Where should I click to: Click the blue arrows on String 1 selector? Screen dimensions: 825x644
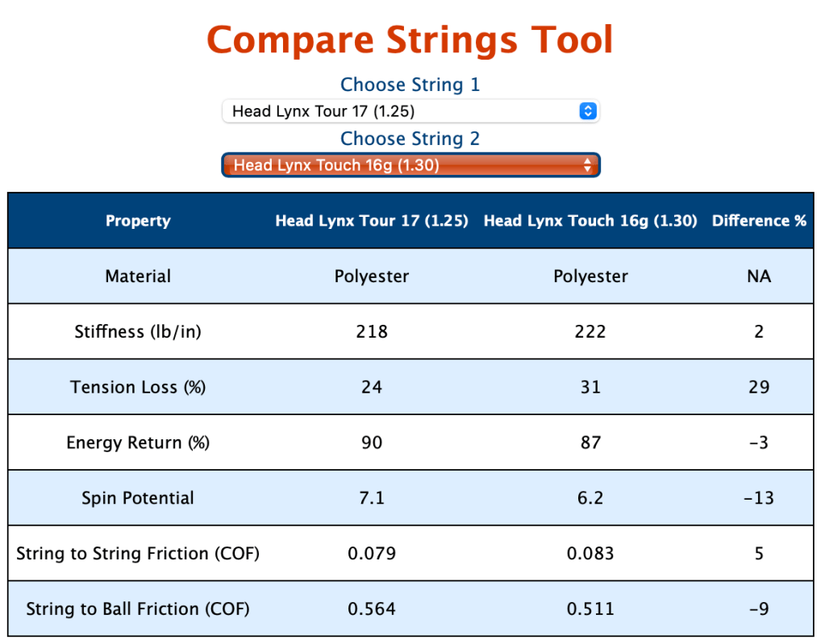pyautogui.click(x=588, y=111)
